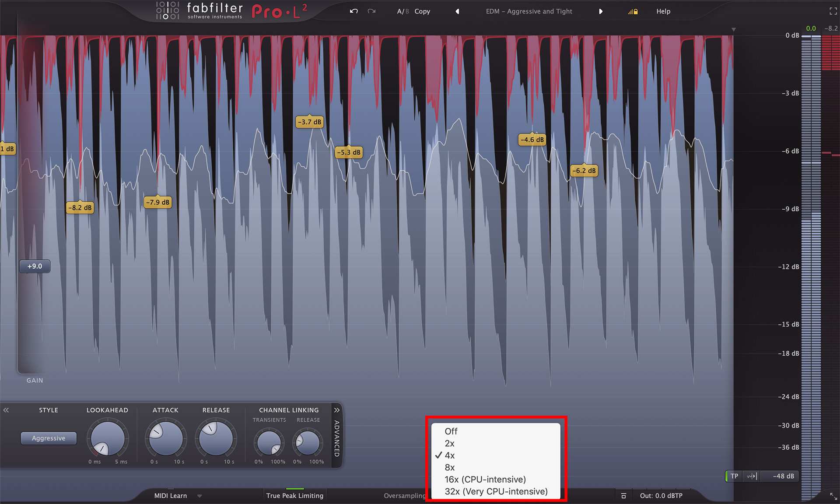Toggle True Peak Limiting
The width and height of the screenshot is (840, 504).
tap(295, 496)
